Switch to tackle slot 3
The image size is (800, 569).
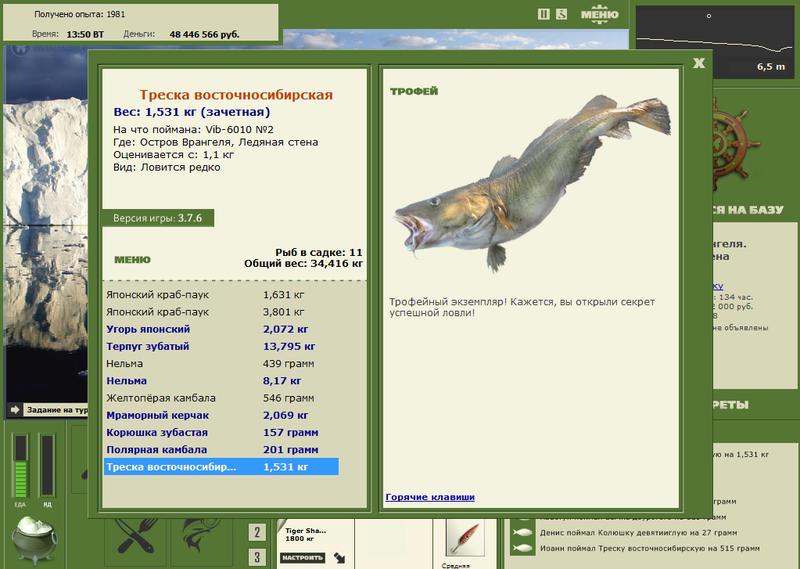(257, 557)
